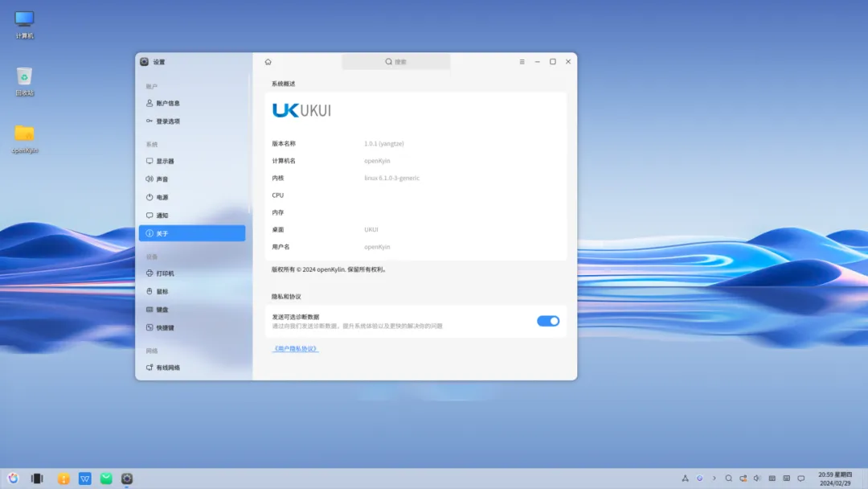Click the 内存 label

278,212
